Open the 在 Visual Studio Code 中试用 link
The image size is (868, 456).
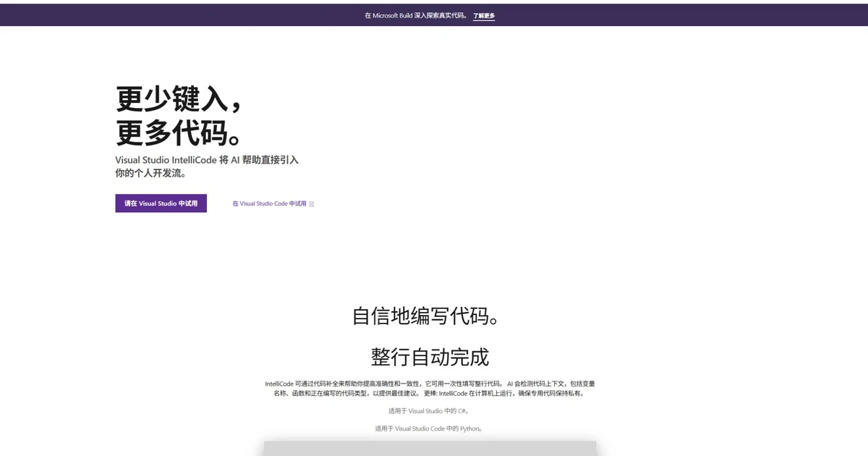pyautogui.click(x=269, y=204)
